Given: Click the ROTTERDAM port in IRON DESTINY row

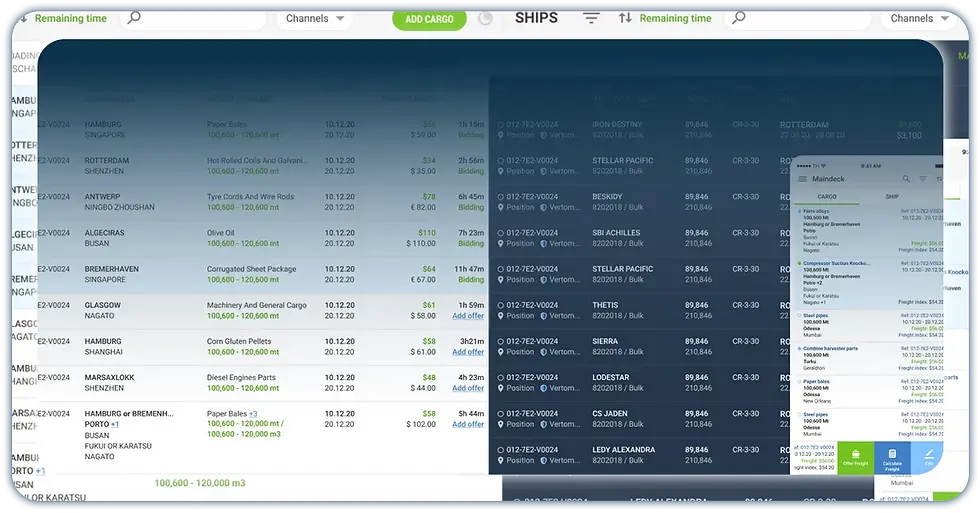Looking at the screenshot, I should pyautogui.click(x=804, y=125).
